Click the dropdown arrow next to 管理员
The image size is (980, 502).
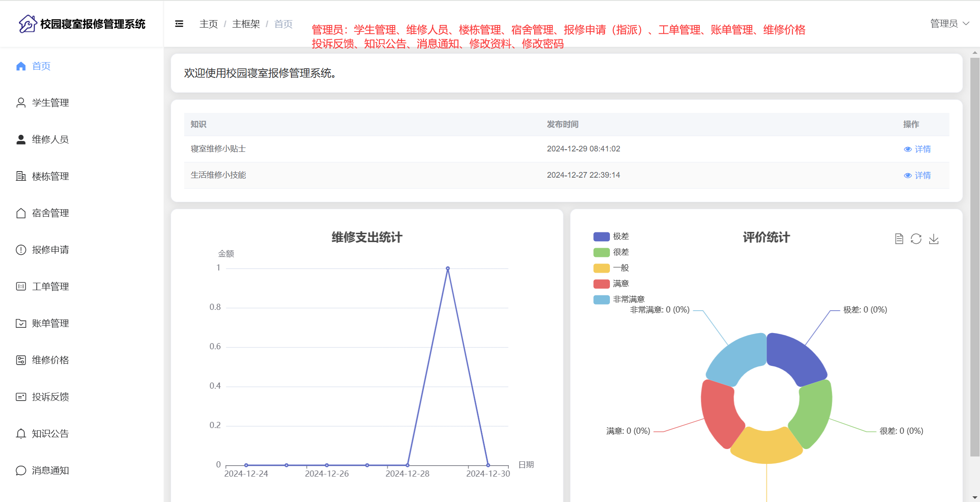point(966,24)
